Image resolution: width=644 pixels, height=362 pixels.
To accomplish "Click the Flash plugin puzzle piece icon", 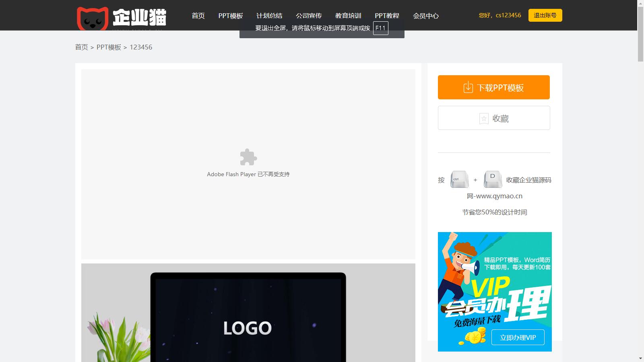I will coord(248,157).
